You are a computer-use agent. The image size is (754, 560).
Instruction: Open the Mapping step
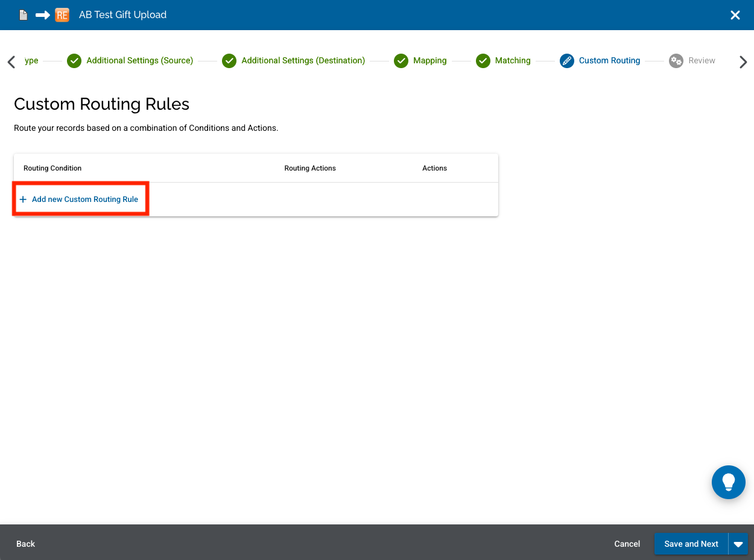click(x=430, y=60)
